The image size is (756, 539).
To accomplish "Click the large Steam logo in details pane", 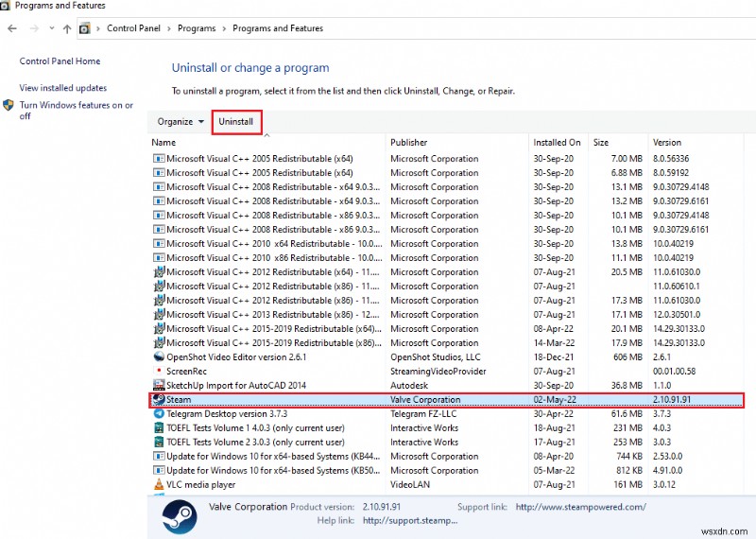I will pos(180,517).
